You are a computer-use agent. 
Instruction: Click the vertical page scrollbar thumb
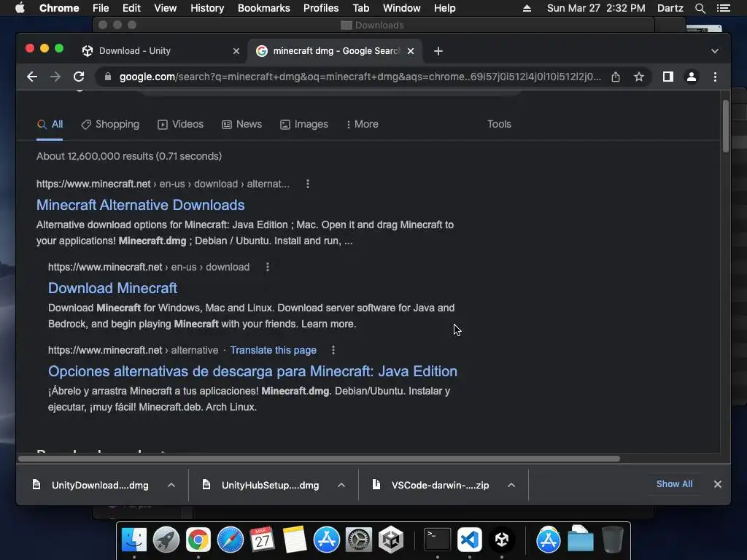(x=726, y=127)
